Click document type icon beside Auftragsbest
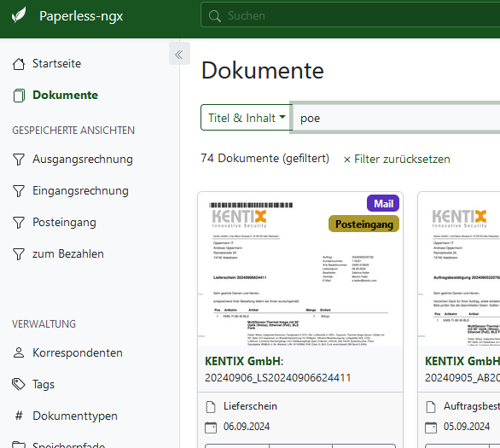The image size is (500, 448). 431,407
